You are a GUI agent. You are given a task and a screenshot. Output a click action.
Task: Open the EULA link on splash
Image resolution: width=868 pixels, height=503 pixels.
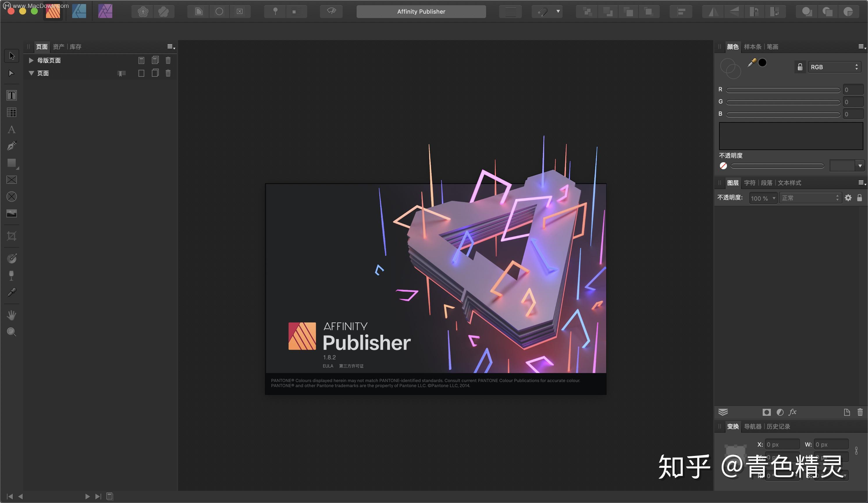pyautogui.click(x=328, y=366)
